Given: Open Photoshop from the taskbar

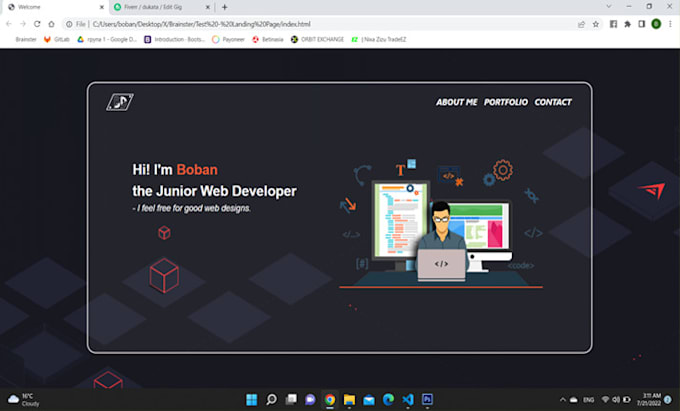Looking at the screenshot, I should click(427, 399).
